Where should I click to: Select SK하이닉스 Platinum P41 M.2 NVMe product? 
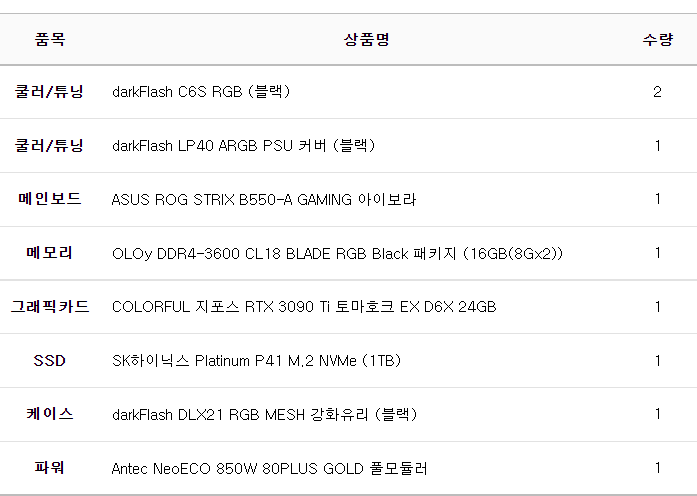[x=256, y=360]
